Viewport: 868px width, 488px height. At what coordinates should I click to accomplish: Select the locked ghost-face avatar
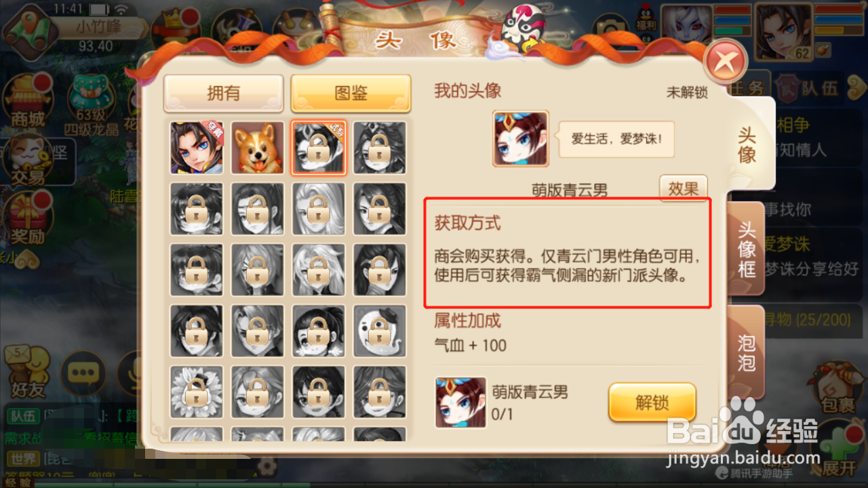pyautogui.click(x=380, y=331)
